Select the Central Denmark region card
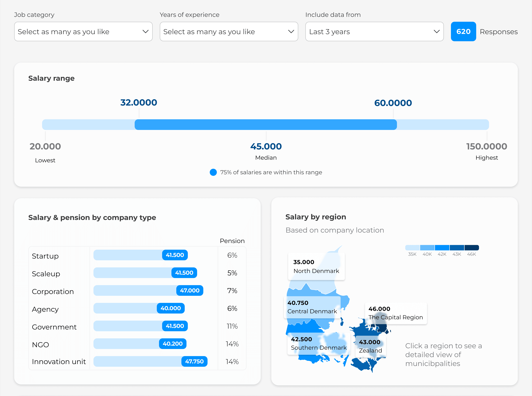The height and width of the screenshot is (396, 532). pyautogui.click(x=312, y=307)
